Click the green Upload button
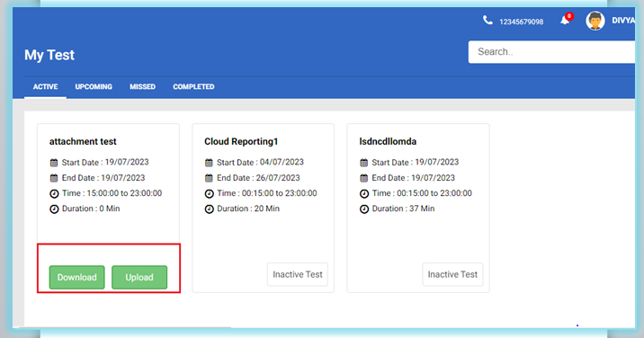 tap(139, 277)
